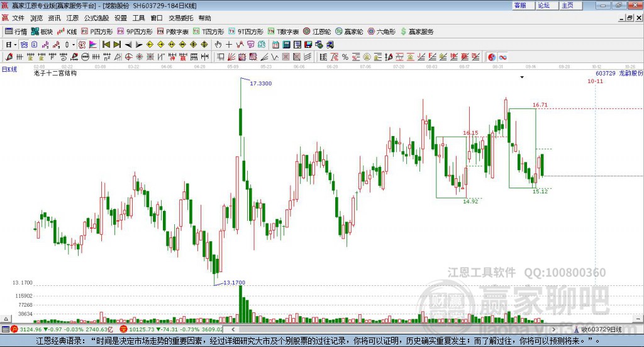The width and height of the screenshot is (644, 347).
Task: Click the percent sign tool icon
Action: point(345,57)
